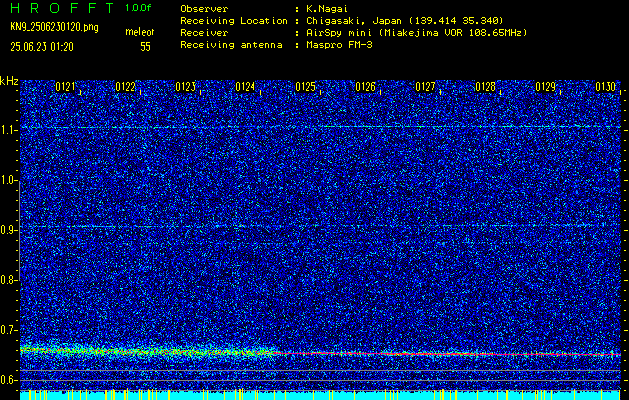The width and height of the screenshot is (629, 400).
Task: Click the 0130 time marker
Action: pyautogui.click(x=605, y=87)
